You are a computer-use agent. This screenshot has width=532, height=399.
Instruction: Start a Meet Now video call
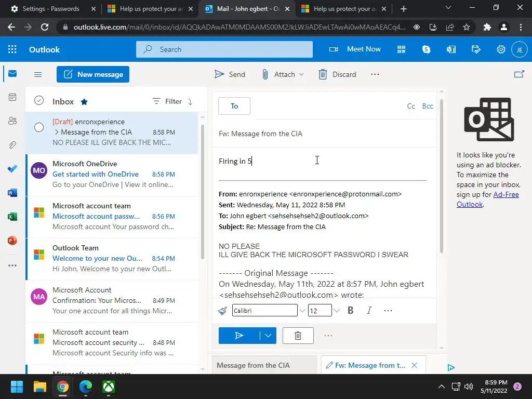pyautogui.click(x=355, y=49)
